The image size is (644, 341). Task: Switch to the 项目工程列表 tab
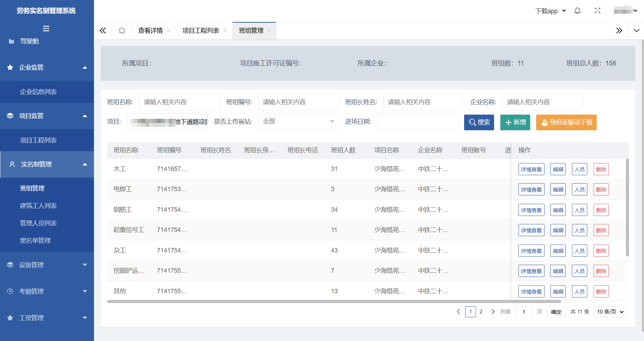tap(200, 30)
